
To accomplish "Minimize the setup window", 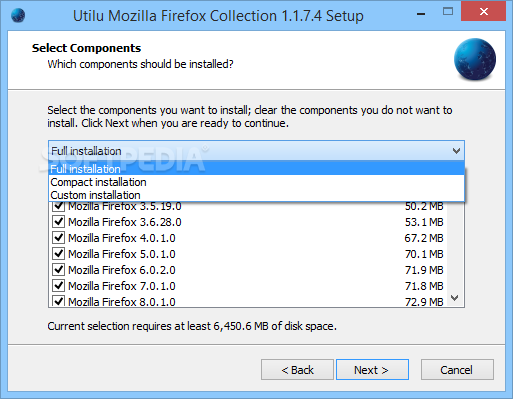I will coord(421,13).
